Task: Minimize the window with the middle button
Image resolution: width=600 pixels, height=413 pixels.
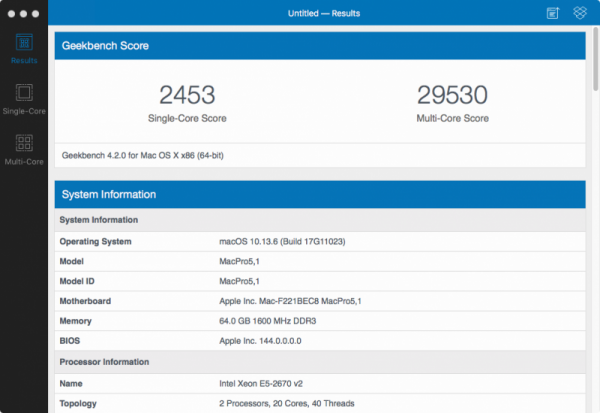Action: tap(23, 15)
